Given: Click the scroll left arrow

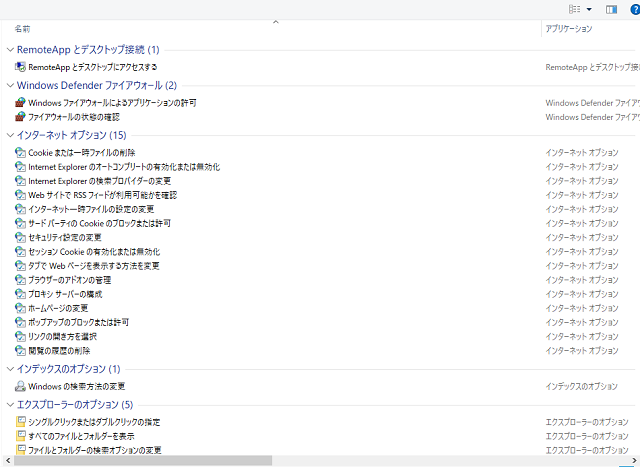Looking at the screenshot, I should [8, 460].
